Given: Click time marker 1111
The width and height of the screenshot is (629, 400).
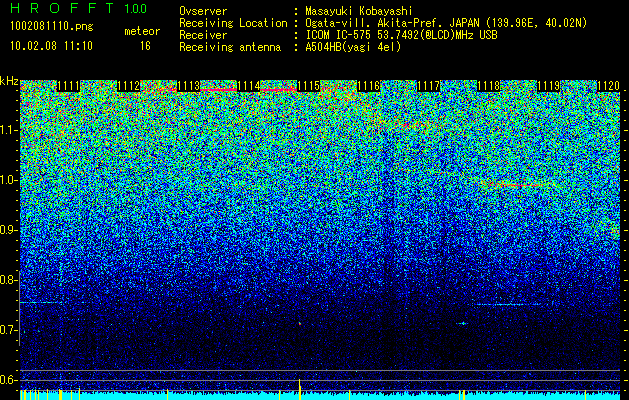Looking at the screenshot, I should (69, 86).
